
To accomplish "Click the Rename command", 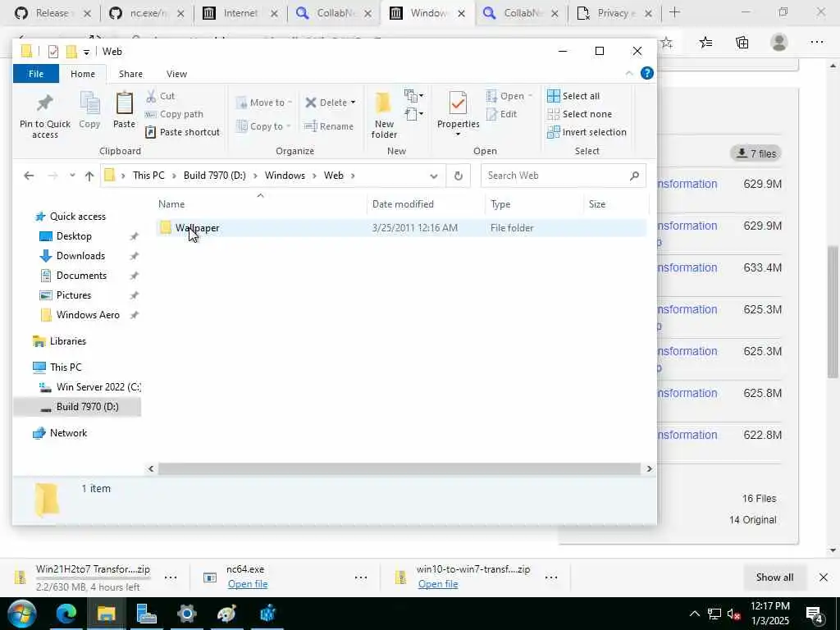I will (x=329, y=126).
